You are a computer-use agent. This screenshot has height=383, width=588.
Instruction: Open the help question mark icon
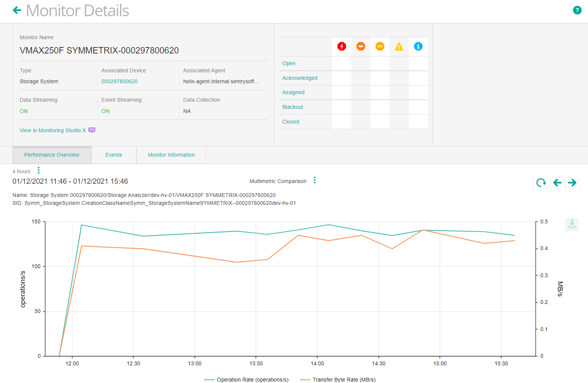coord(577,10)
